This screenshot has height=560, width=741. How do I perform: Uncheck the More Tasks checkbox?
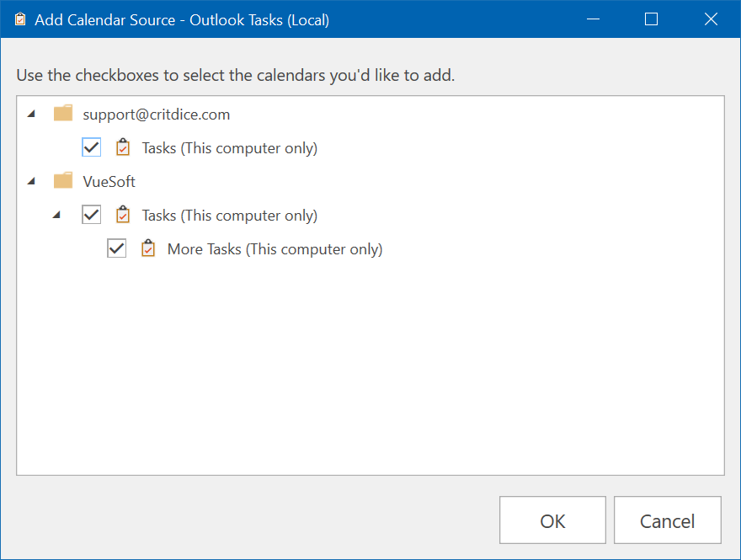pos(116,248)
